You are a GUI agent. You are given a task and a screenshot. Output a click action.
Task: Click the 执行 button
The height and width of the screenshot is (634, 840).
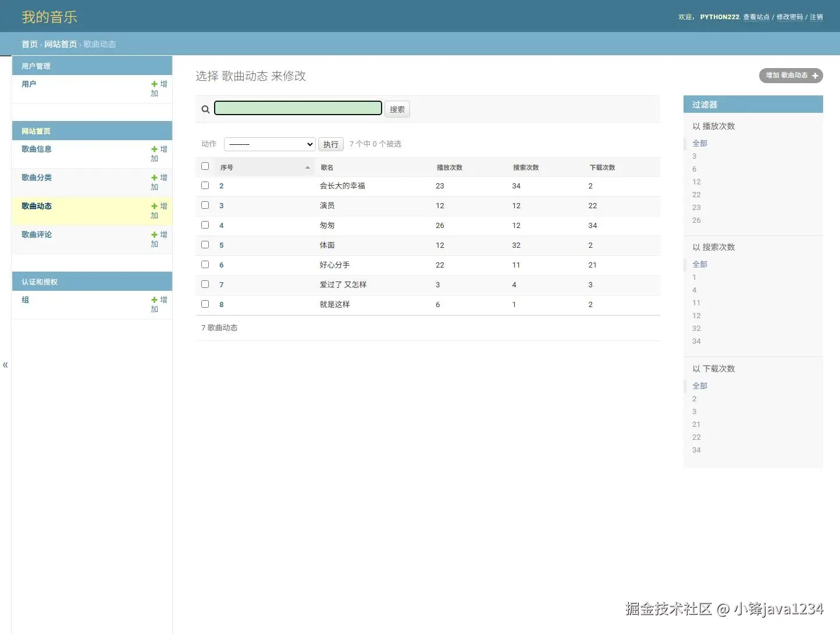pyautogui.click(x=331, y=144)
